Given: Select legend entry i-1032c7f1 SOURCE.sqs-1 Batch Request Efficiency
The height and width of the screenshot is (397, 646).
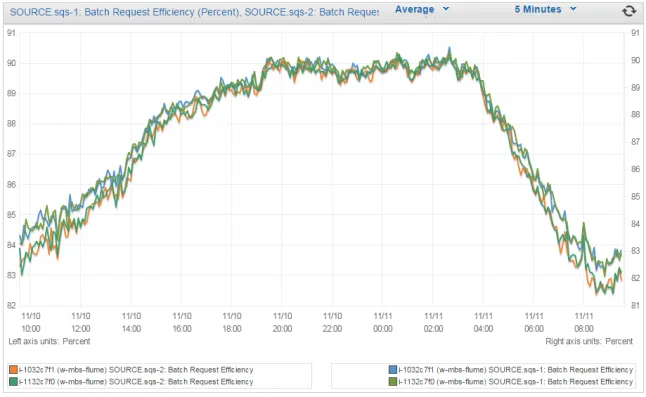Looking at the screenshot, I should coord(511,369).
